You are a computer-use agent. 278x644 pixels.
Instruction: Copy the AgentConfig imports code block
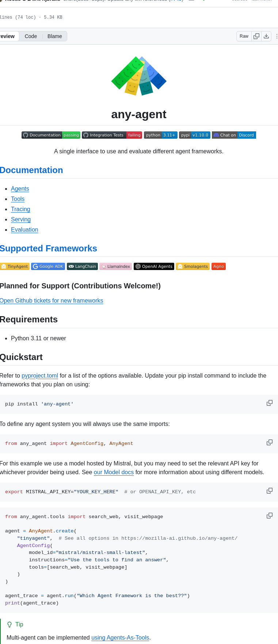[269, 442]
